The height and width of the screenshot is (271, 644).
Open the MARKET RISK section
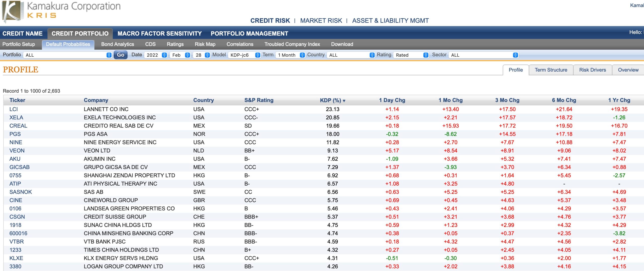pos(321,21)
